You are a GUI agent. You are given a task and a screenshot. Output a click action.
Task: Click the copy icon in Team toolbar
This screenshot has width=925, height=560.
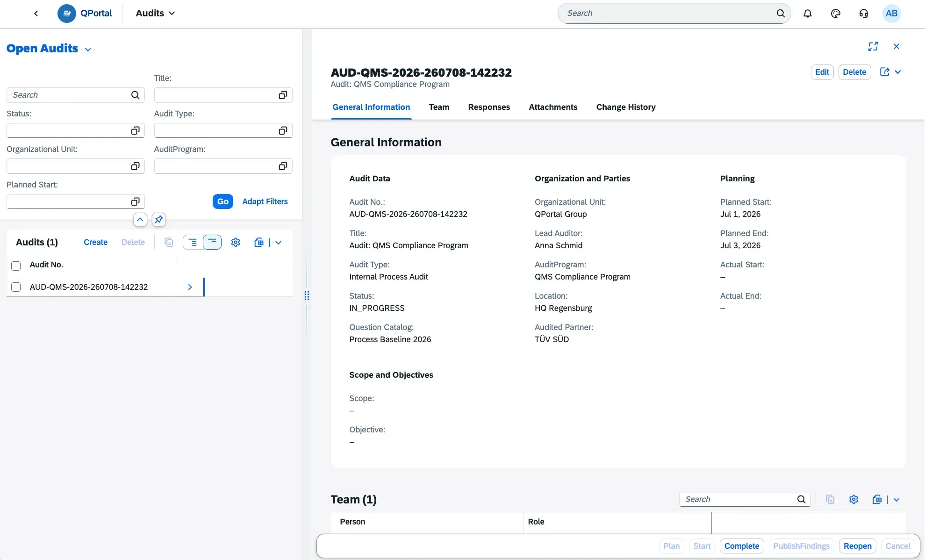click(x=830, y=499)
